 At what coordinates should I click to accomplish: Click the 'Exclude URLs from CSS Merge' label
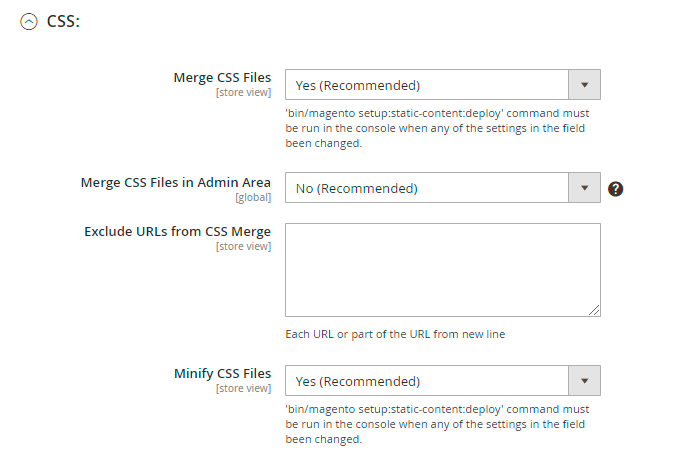coord(177,232)
